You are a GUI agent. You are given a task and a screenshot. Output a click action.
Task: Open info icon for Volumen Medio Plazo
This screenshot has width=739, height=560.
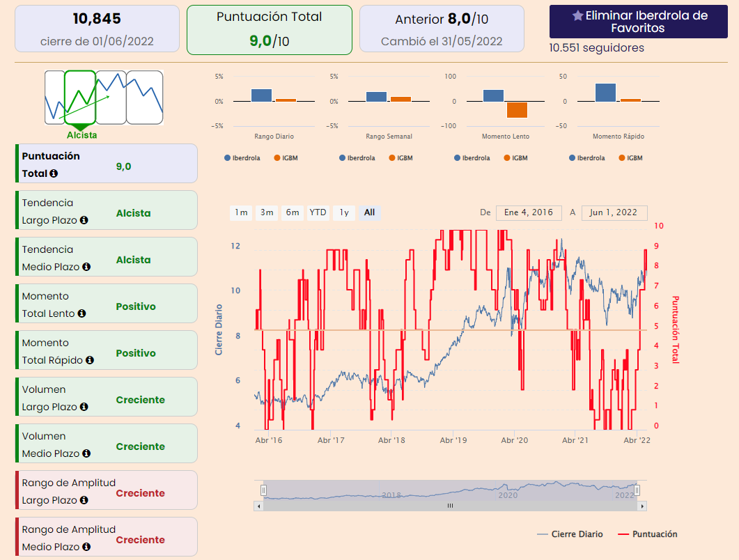pos(86,453)
